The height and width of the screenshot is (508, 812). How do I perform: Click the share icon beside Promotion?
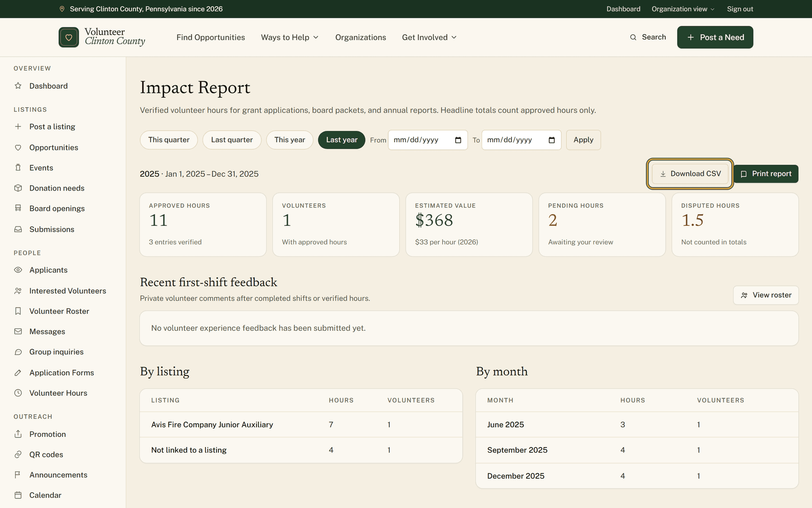point(18,434)
